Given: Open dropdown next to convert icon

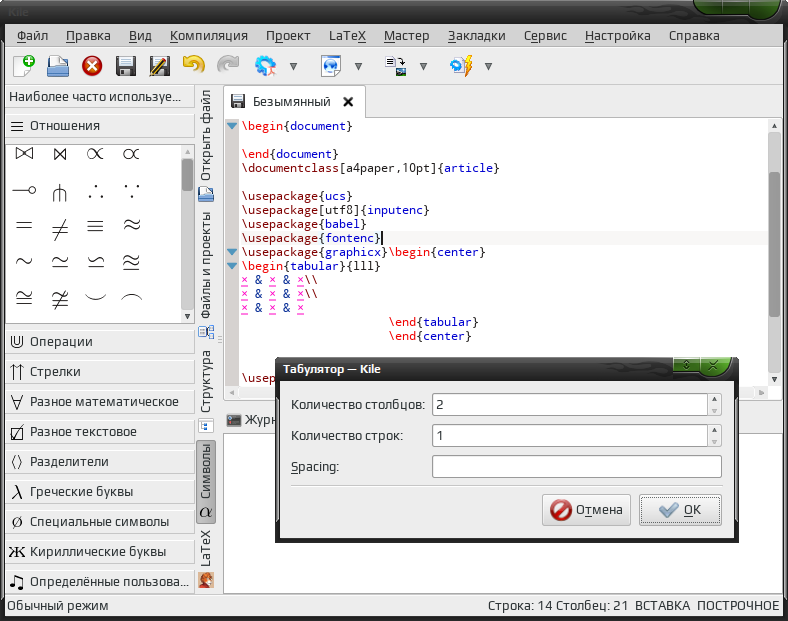Looking at the screenshot, I should pos(424,66).
